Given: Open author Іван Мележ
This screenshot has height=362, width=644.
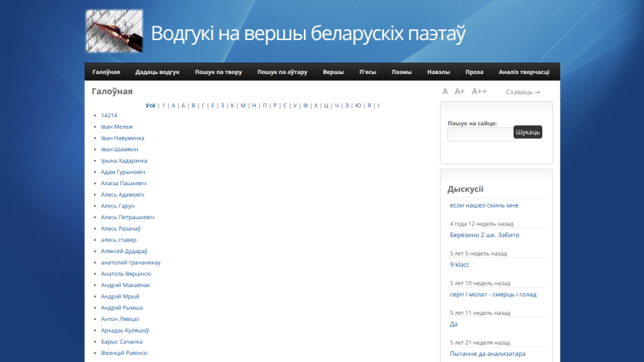Looking at the screenshot, I should click(x=116, y=127).
